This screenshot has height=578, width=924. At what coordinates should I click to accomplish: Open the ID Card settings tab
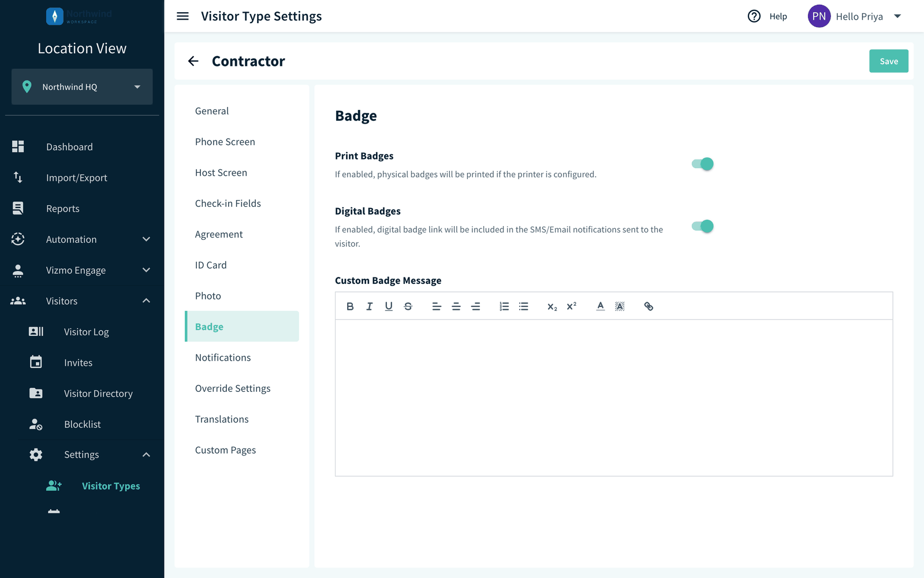[x=242, y=265]
